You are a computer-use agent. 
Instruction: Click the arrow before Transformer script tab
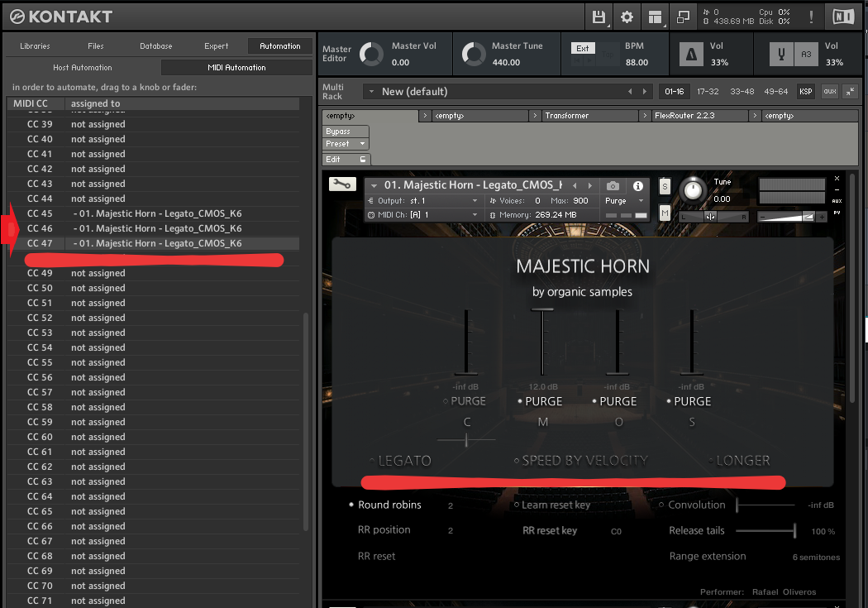[x=535, y=115]
